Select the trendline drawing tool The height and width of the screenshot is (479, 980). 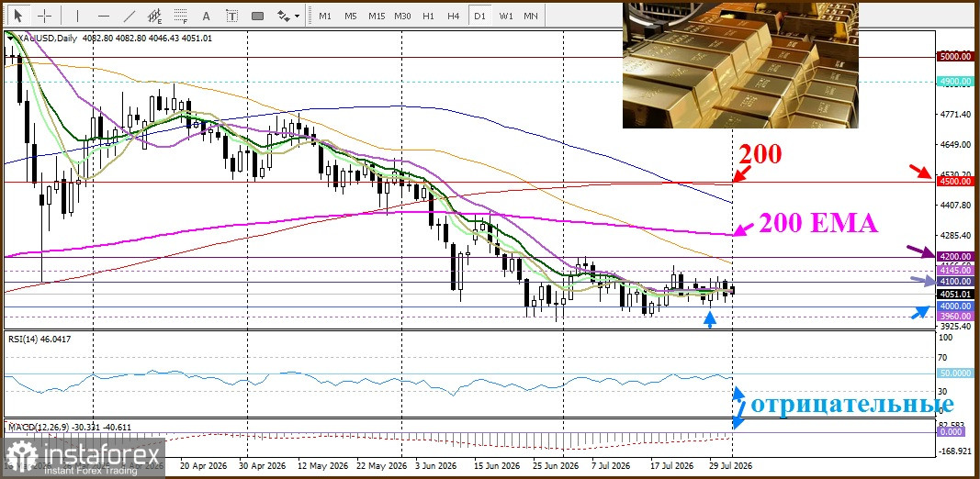click(130, 15)
